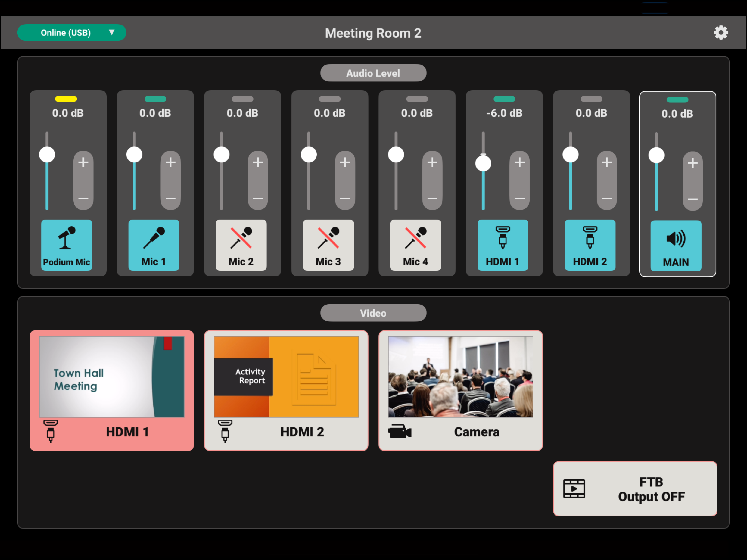Image resolution: width=747 pixels, height=560 pixels.
Task: Toggle the FTB Output OFF button
Action: coord(635,488)
